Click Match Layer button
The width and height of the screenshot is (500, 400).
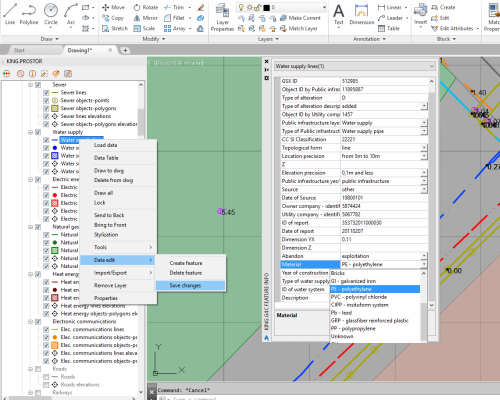point(299,29)
